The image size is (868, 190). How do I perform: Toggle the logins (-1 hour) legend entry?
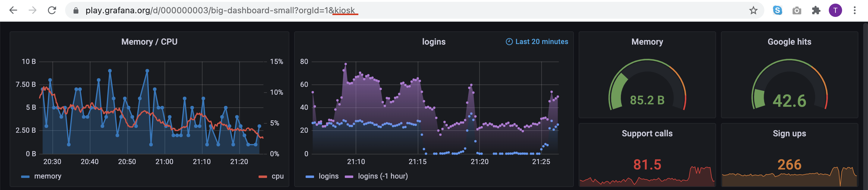click(x=383, y=176)
